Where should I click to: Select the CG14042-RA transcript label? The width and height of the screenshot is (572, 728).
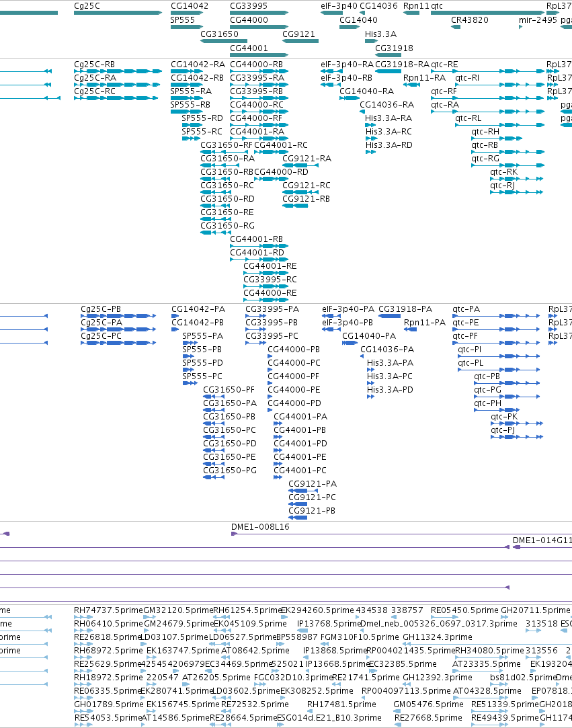point(198,64)
